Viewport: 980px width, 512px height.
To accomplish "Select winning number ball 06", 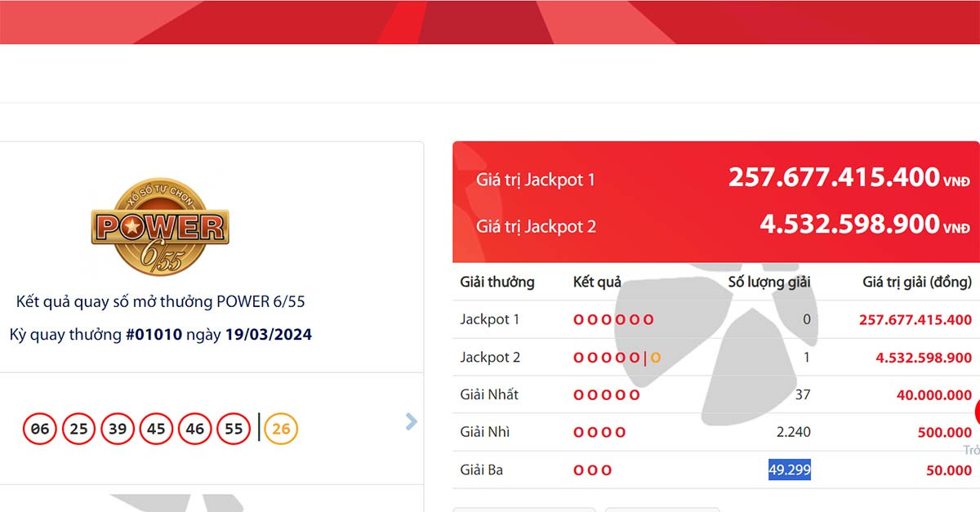I will coord(39,429).
